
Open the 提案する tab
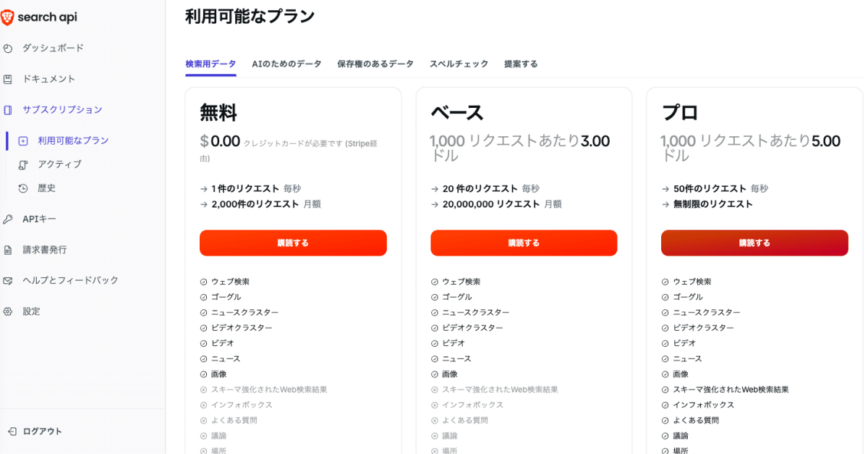(x=521, y=64)
